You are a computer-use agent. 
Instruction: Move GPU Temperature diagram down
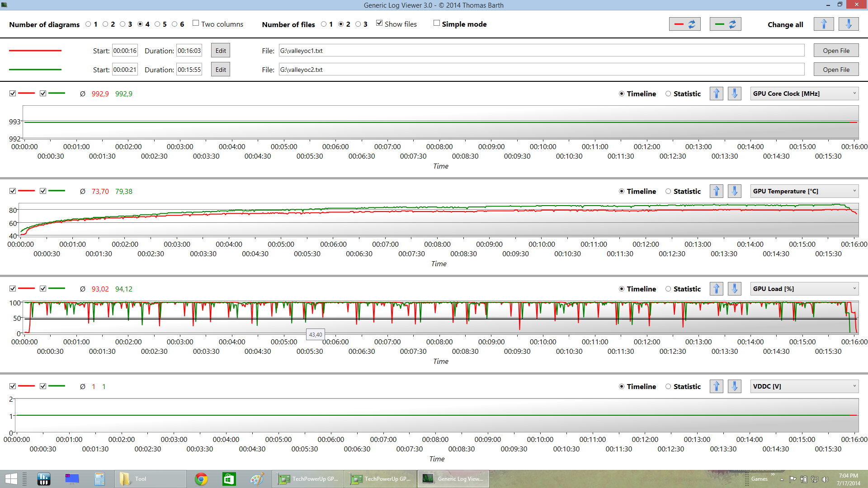(735, 191)
